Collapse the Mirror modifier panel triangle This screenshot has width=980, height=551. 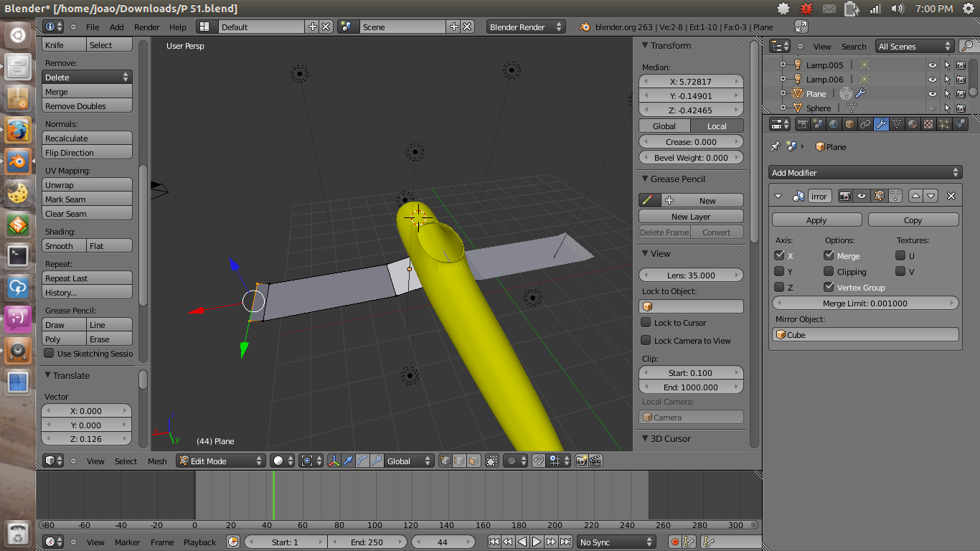coord(778,196)
